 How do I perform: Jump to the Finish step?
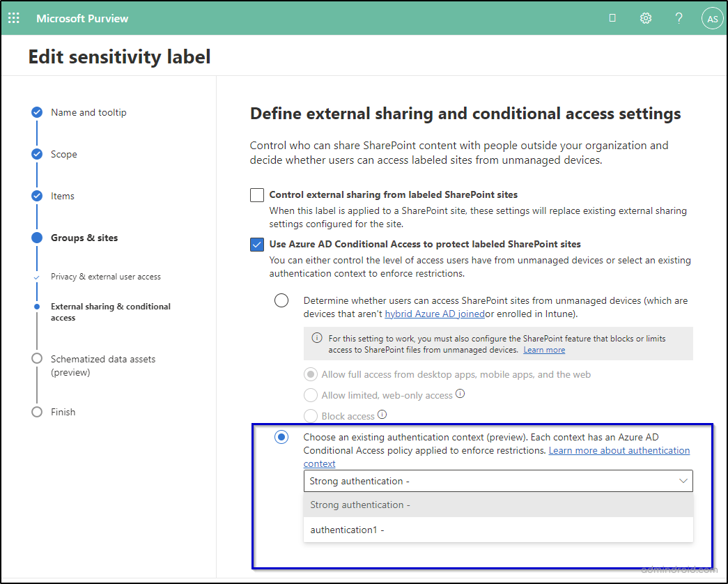pyautogui.click(x=63, y=412)
